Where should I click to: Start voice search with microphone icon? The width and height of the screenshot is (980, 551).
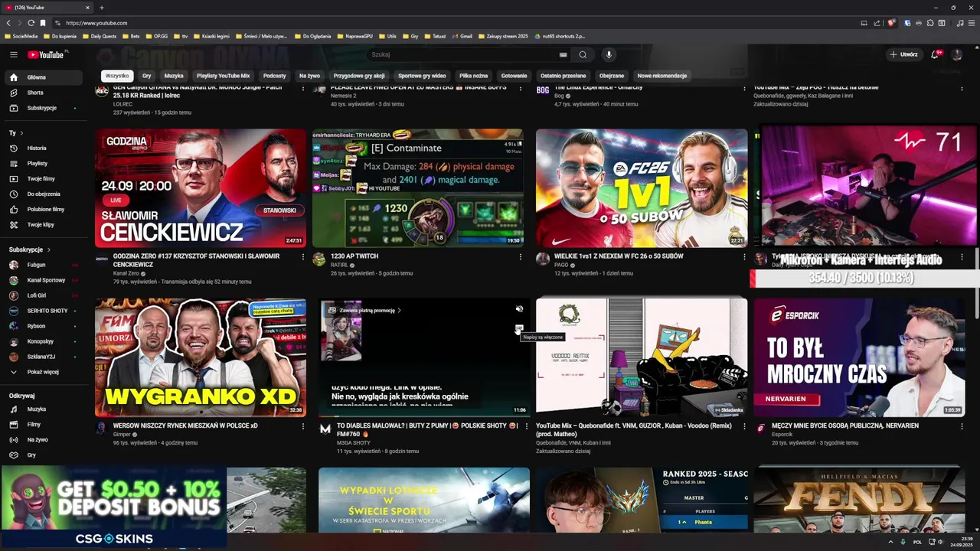coord(609,54)
